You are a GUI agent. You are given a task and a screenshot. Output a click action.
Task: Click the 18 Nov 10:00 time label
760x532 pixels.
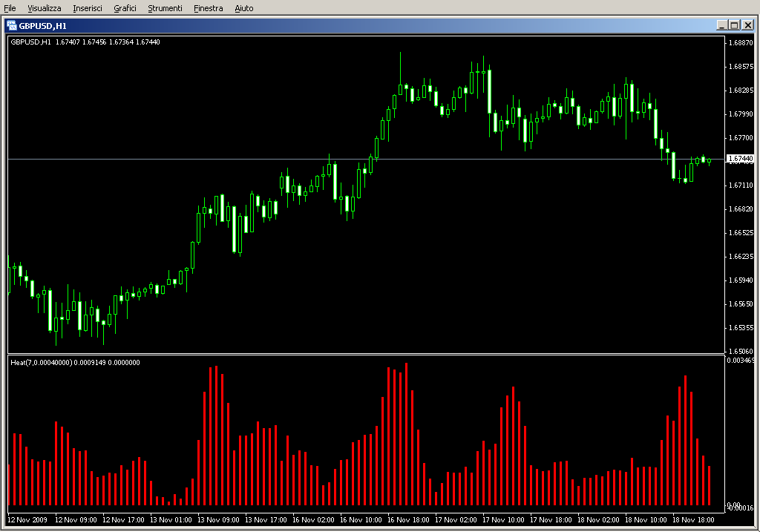(x=646, y=520)
